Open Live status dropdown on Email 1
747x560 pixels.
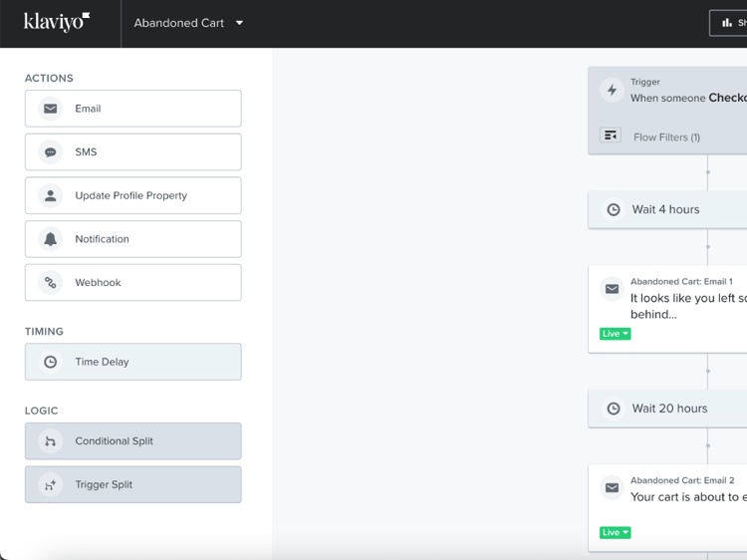click(616, 334)
